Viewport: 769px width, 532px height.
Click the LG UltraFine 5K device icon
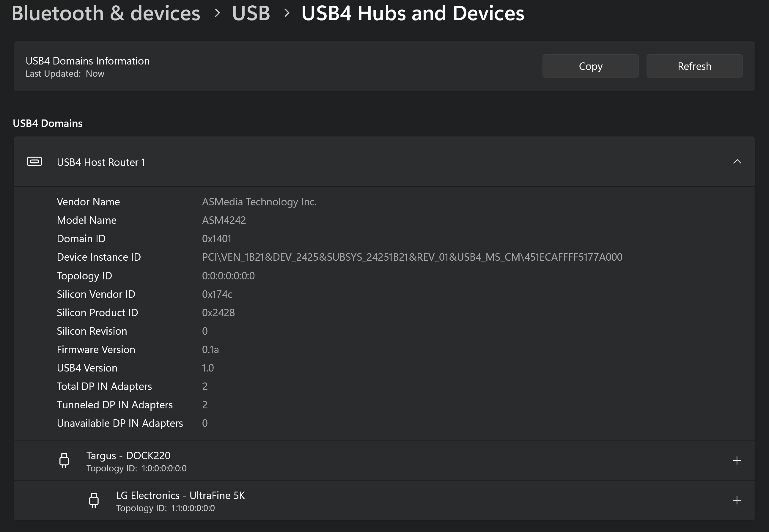(x=94, y=500)
